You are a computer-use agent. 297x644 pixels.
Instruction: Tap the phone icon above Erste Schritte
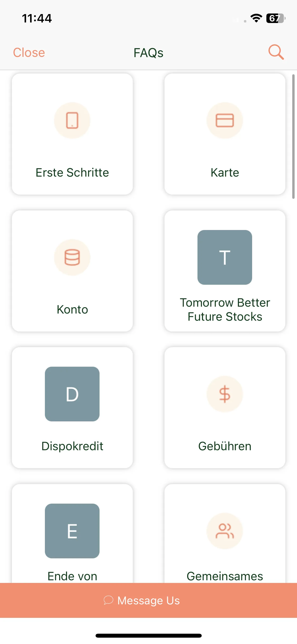coord(72,120)
